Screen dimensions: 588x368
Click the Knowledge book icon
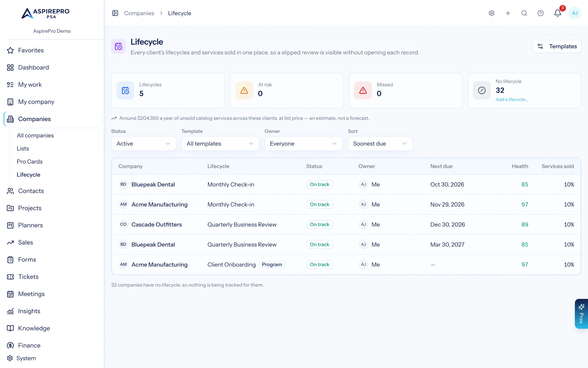pyautogui.click(x=10, y=328)
